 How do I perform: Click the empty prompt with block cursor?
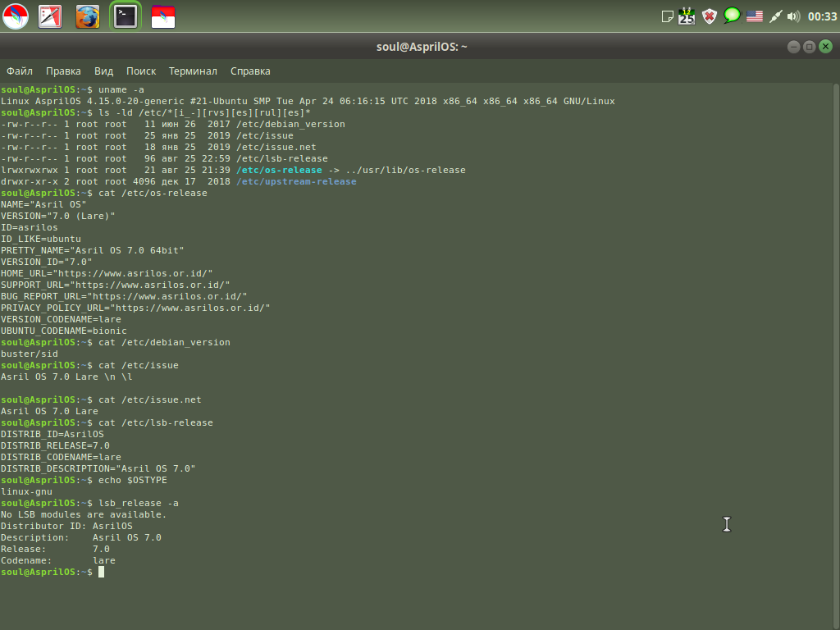pyautogui.click(x=52, y=572)
